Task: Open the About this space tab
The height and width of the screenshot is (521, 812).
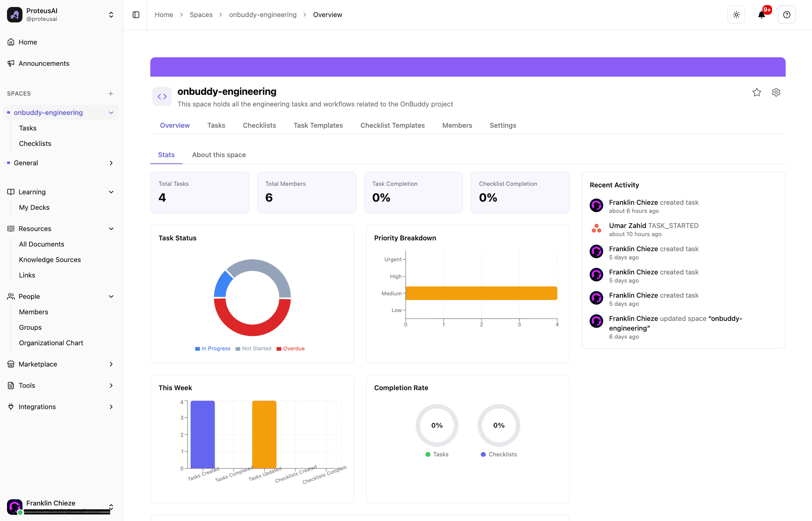Action: click(x=219, y=155)
